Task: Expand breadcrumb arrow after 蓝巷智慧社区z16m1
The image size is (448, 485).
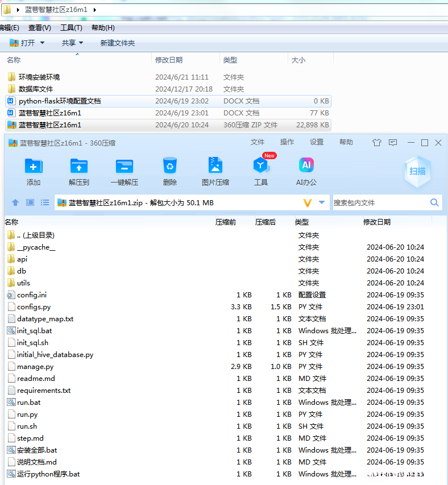Action: tap(95, 10)
